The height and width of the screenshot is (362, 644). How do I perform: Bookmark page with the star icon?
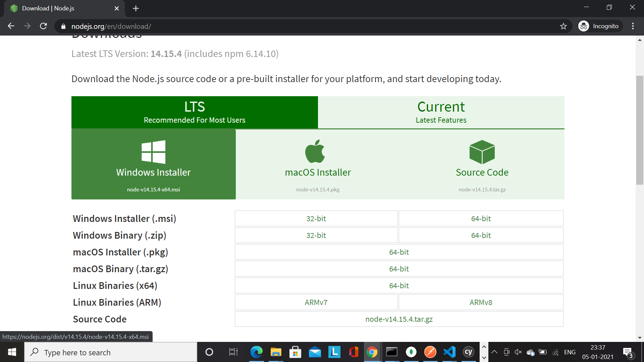(563, 26)
